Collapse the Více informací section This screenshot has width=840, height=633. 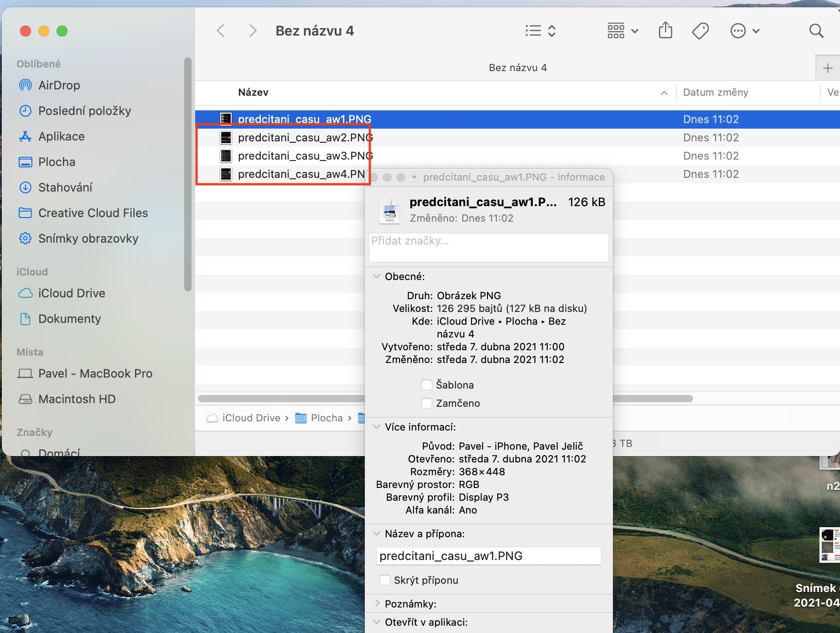[x=377, y=427]
